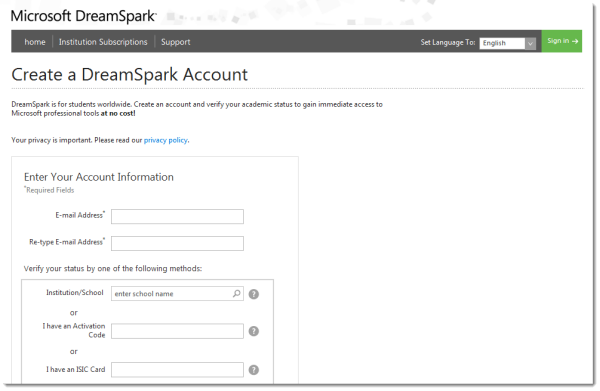Click the 'Verify your status' instruction text

[x=113, y=269]
